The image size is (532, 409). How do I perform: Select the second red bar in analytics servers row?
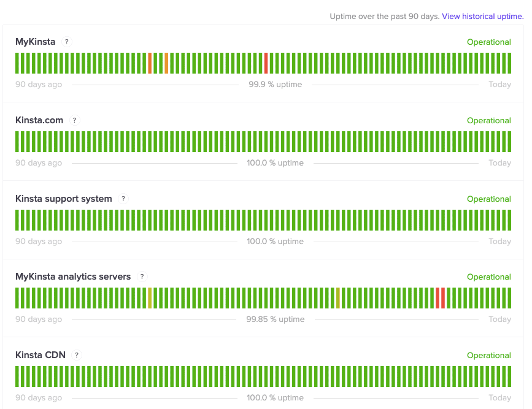click(443, 298)
